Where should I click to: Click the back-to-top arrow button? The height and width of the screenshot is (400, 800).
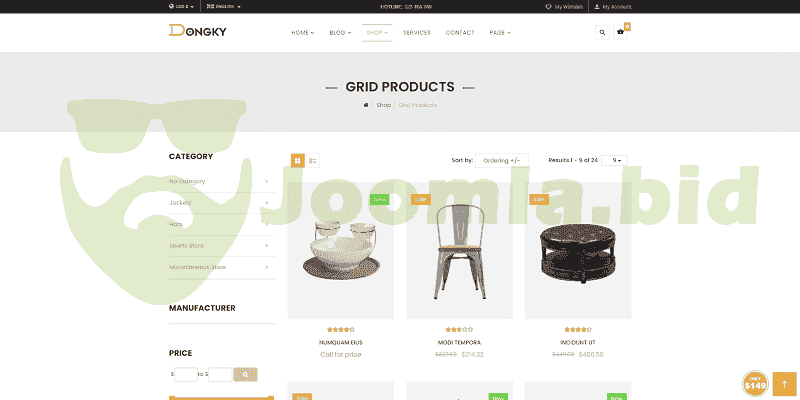[785, 384]
